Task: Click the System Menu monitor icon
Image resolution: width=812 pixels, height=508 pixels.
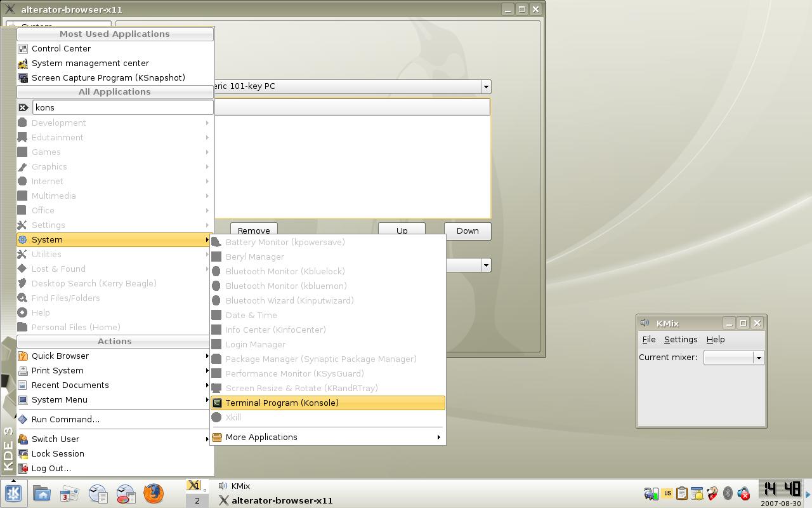Action: [x=23, y=399]
